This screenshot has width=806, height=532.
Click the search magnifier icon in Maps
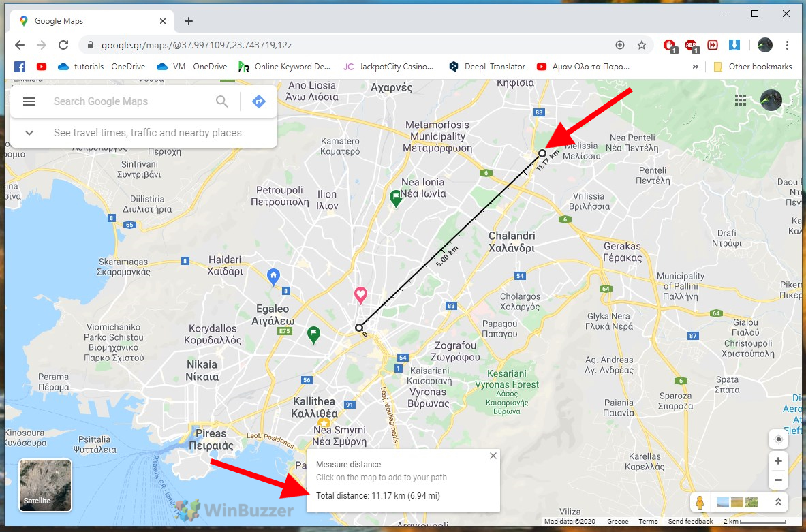pos(221,101)
